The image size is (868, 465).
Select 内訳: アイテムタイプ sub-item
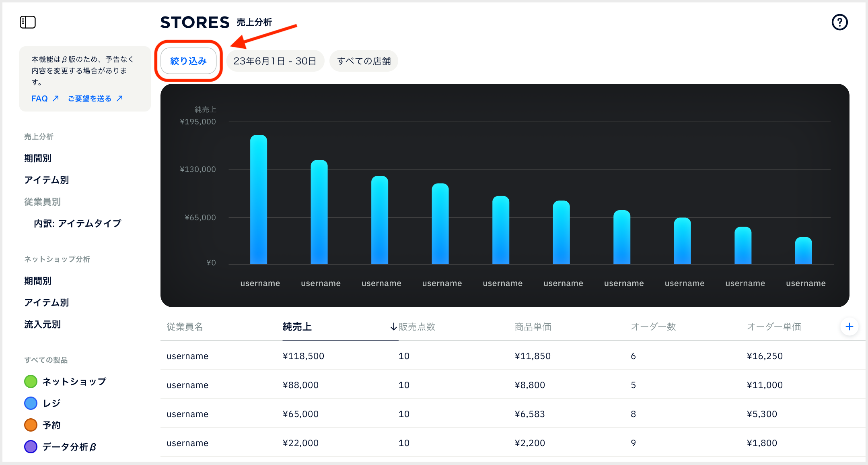78,223
